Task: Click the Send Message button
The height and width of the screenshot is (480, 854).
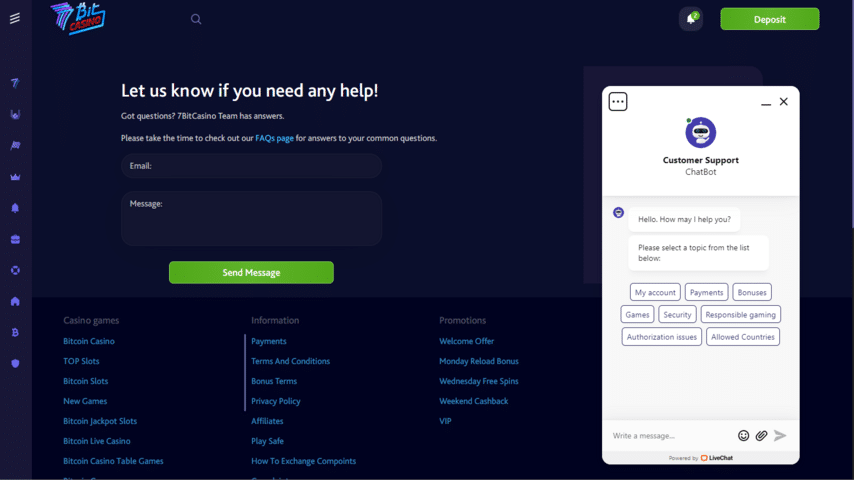Action: click(x=251, y=272)
